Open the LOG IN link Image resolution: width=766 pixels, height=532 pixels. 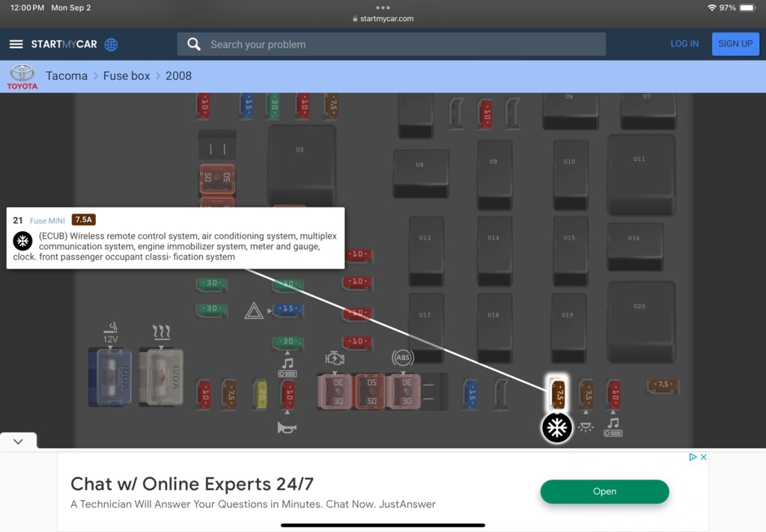coord(684,43)
